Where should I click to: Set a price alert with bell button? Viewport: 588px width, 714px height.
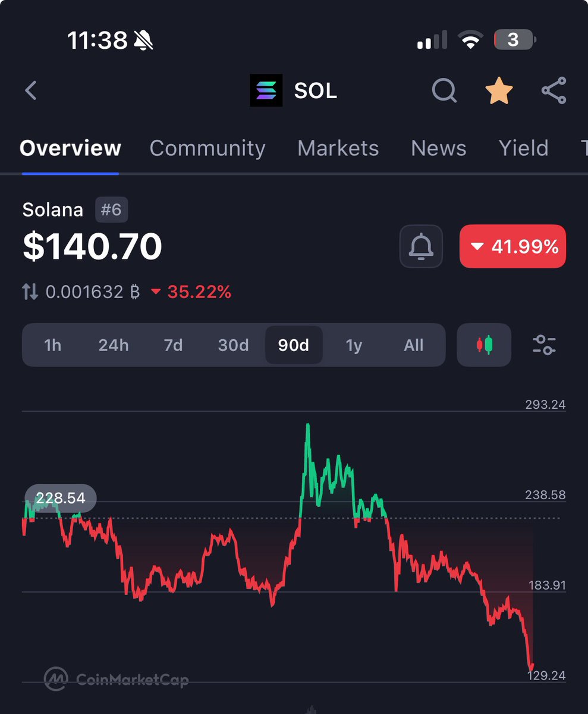(x=421, y=246)
